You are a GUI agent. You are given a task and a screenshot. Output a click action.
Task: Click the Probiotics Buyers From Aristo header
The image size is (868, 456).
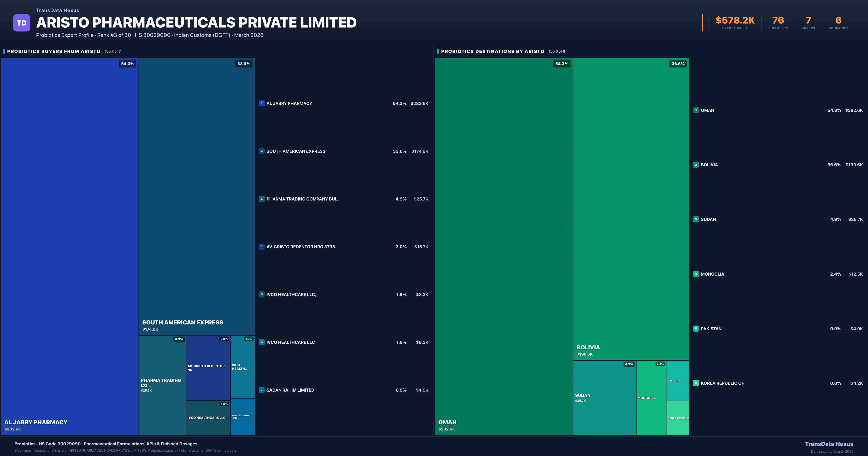[54, 51]
